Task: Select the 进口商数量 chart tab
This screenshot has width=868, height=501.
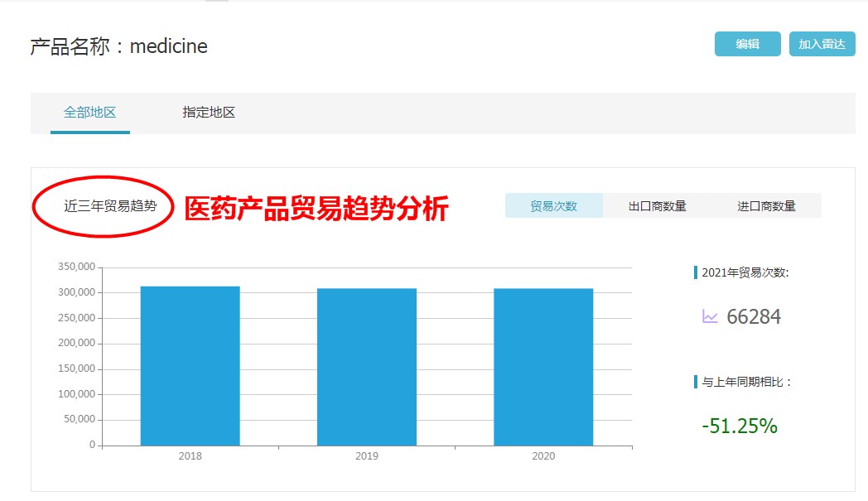Action: tap(766, 206)
